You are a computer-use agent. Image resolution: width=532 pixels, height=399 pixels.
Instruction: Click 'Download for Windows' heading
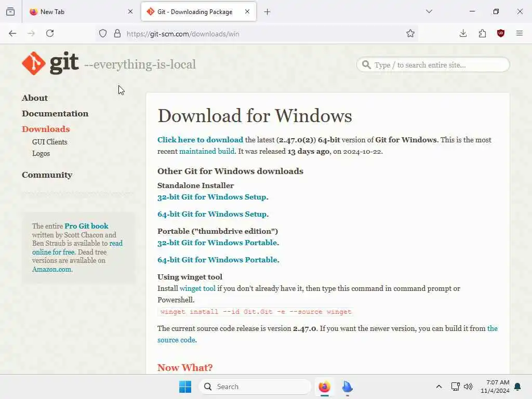coord(255,116)
